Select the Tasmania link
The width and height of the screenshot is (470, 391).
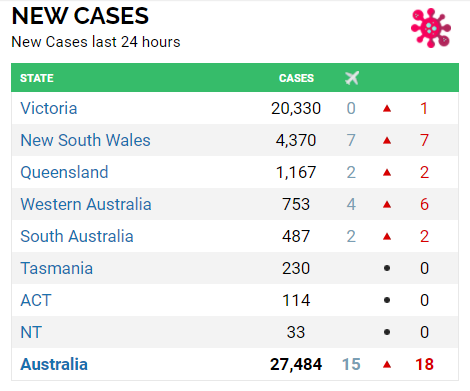click(57, 268)
